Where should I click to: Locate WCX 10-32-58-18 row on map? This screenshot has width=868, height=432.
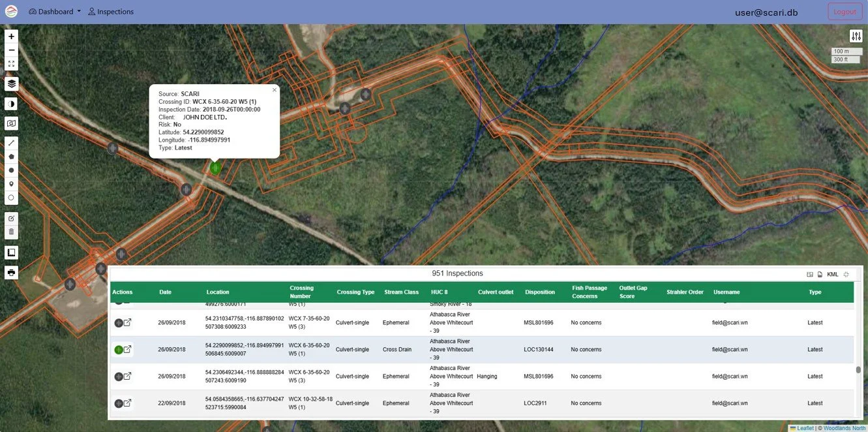[x=118, y=403]
